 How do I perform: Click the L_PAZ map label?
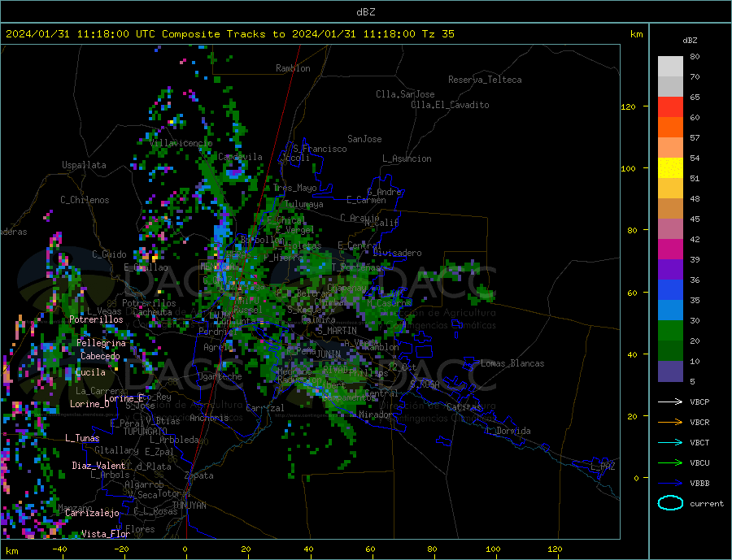click(x=603, y=467)
